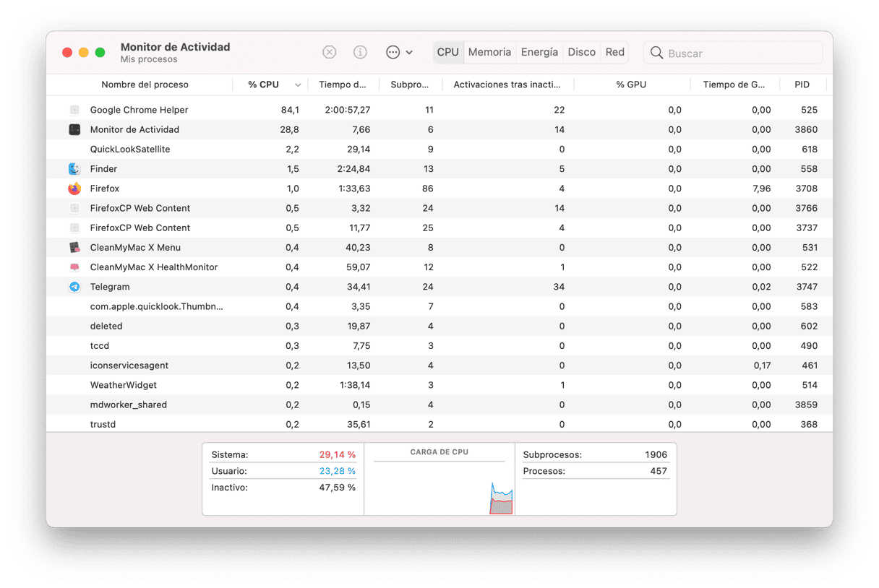Click the Mis procesos subtitle
The width and height of the screenshot is (879, 588).
point(149,59)
